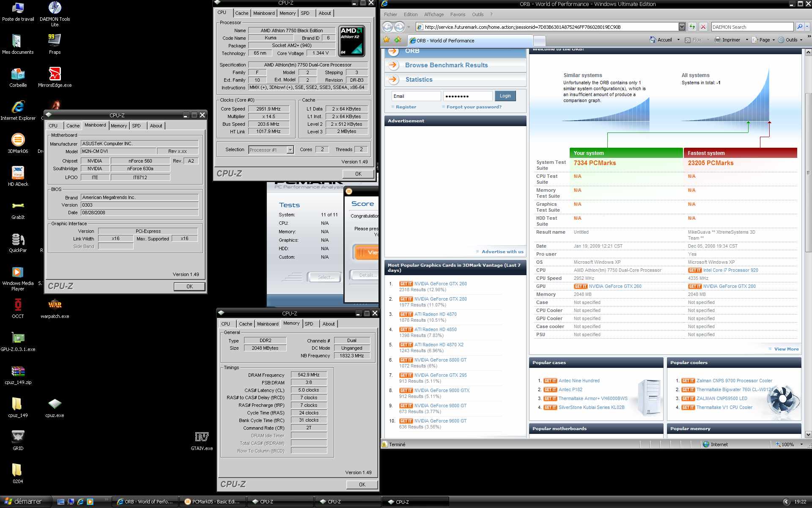Open Antec Nine Hundred case link
The width and height of the screenshot is (812, 508).
click(x=579, y=381)
